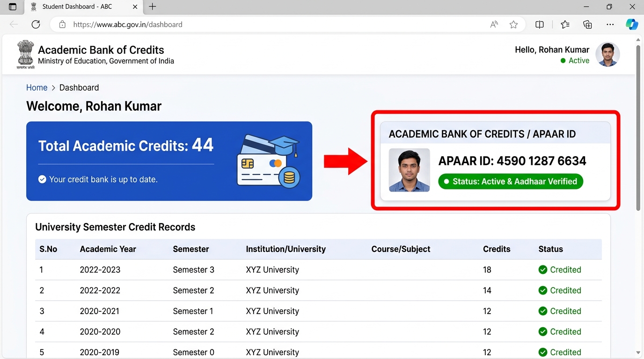Refresh the dashboard page
The width and height of the screenshot is (644, 359).
click(x=36, y=24)
